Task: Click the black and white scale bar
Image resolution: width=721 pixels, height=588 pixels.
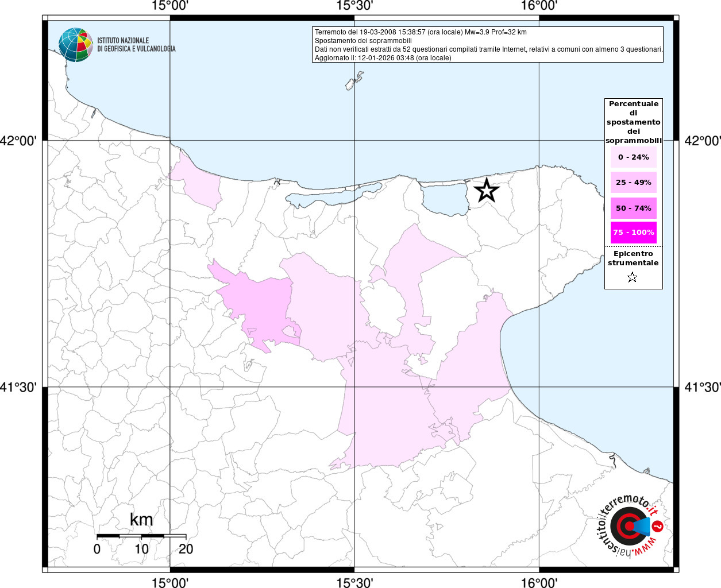Action: (x=141, y=535)
